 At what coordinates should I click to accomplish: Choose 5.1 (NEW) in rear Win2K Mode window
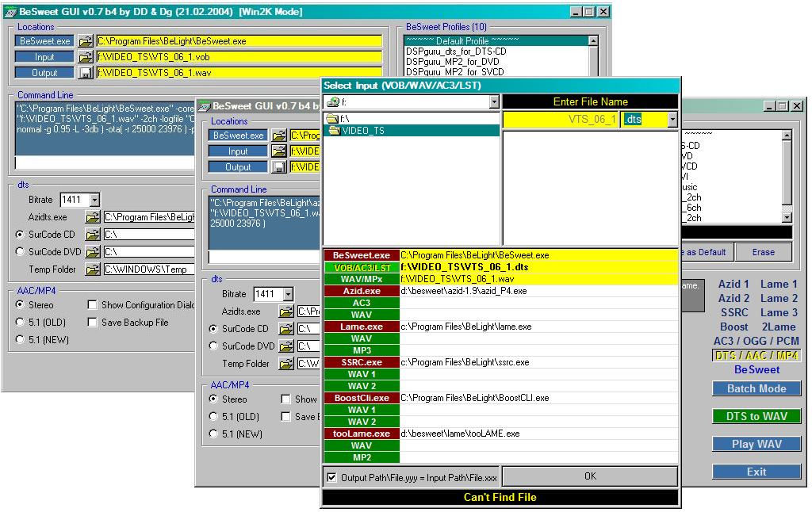[20, 339]
